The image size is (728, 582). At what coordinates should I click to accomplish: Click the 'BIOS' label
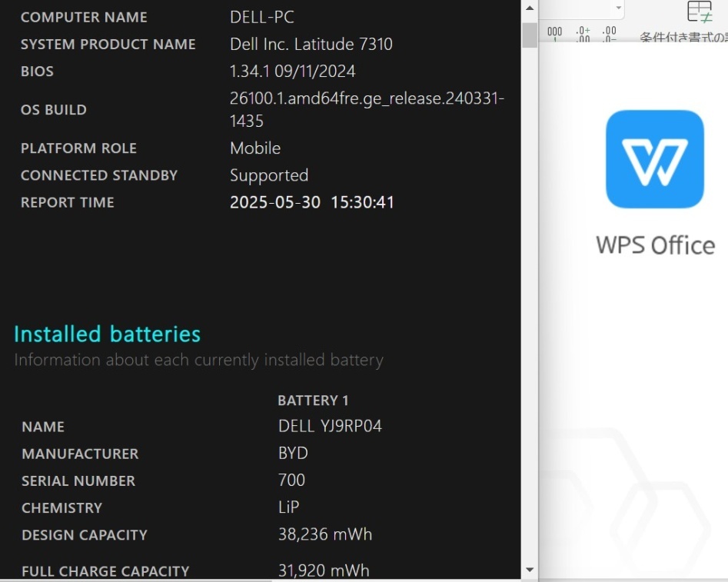[x=37, y=71]
